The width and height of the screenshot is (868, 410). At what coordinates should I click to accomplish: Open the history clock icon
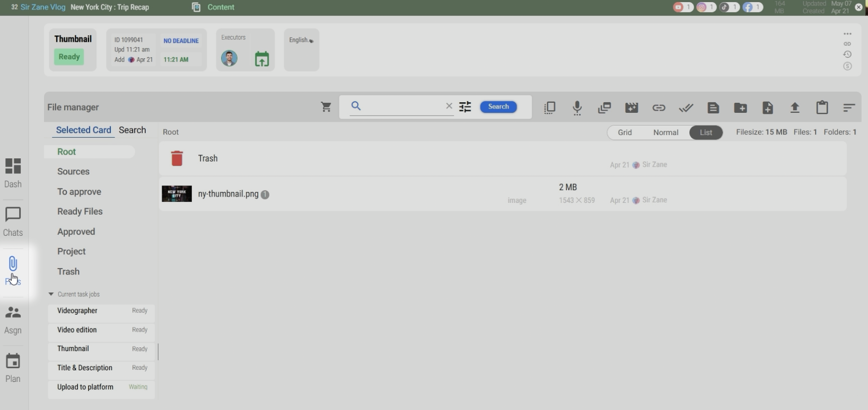(x=847, y=55)
